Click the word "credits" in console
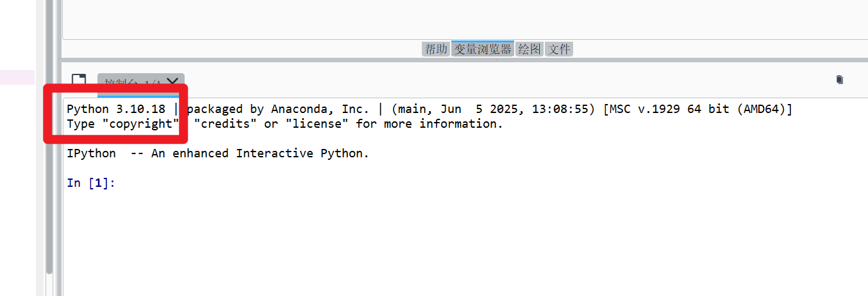Viewport: 868px width, 296px height. coord(226,124)
